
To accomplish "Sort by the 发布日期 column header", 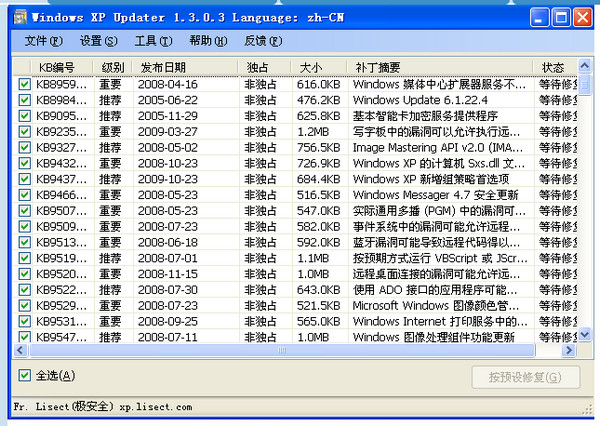I will 185,67.
